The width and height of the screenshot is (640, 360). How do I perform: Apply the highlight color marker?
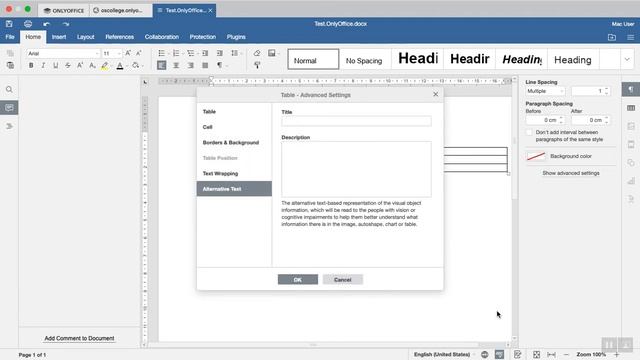[x=105, y=65]
